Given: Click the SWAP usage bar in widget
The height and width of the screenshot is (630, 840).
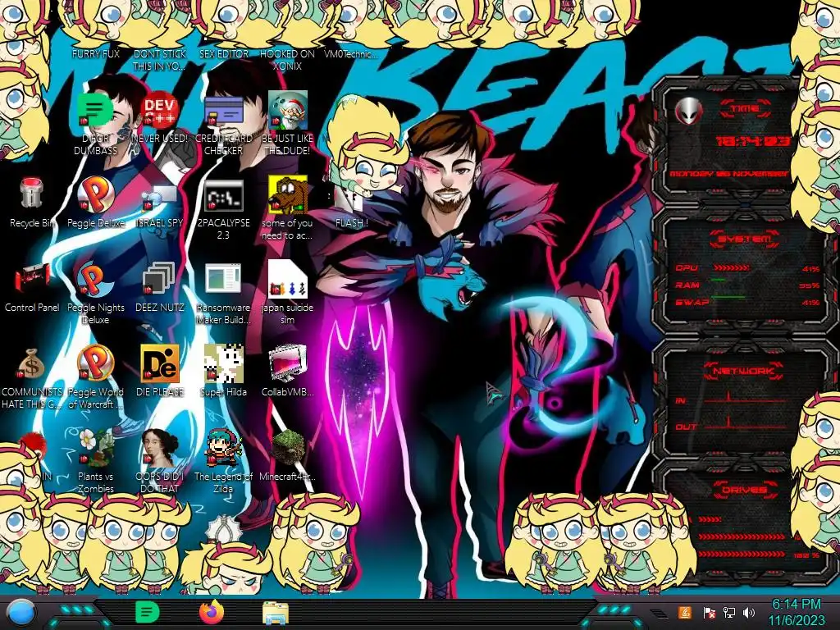Looking at the screenshot, I should click(x=728, y=296).
